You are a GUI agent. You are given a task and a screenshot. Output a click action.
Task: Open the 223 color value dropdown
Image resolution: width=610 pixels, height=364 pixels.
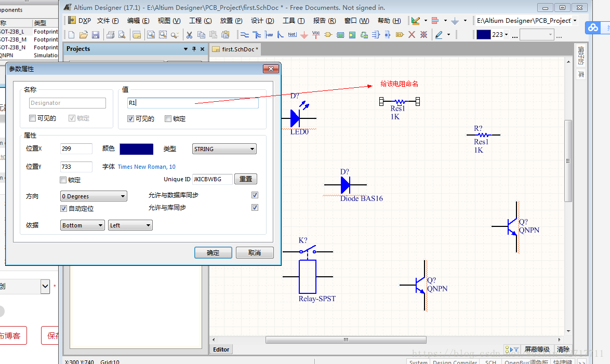tap(506, 35)
